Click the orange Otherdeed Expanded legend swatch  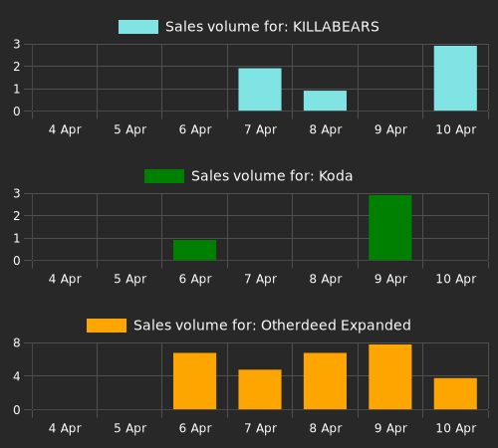[107, 326]
